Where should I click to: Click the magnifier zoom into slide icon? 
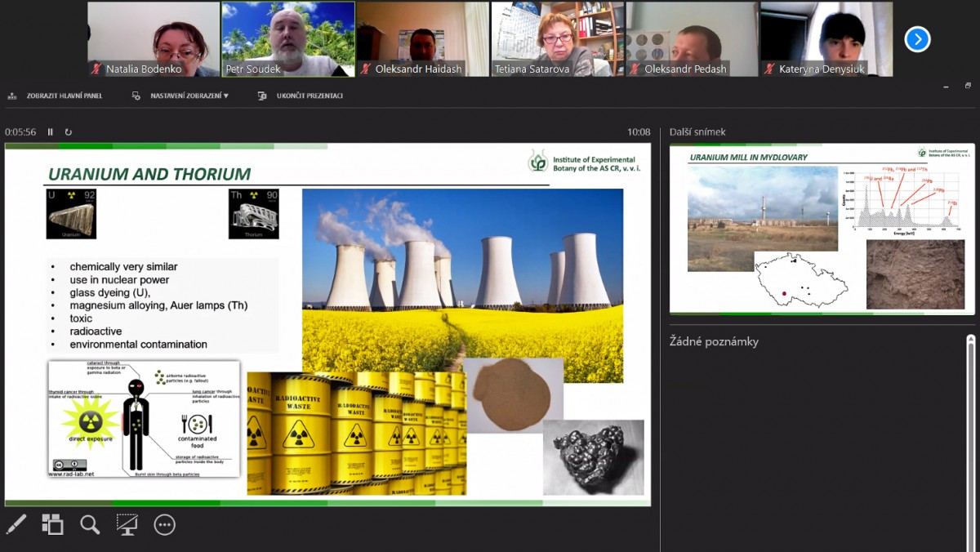tap(90, 524)
